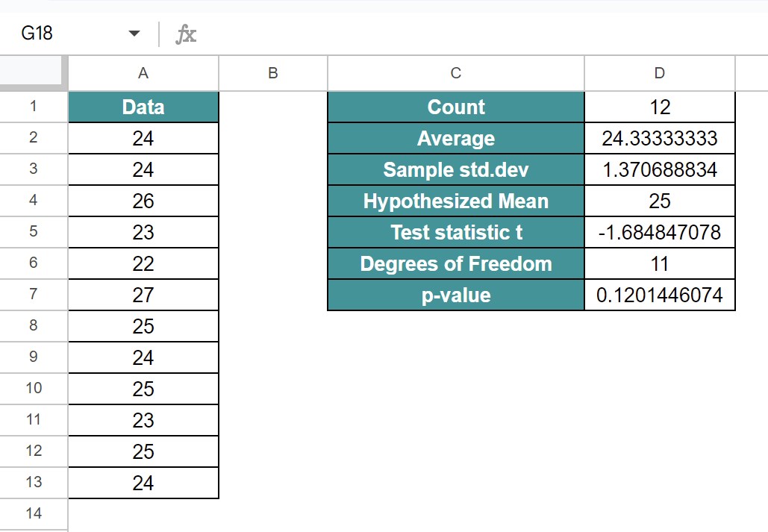Select row 3 header
The image size is (768, 532).
point(34,169)
